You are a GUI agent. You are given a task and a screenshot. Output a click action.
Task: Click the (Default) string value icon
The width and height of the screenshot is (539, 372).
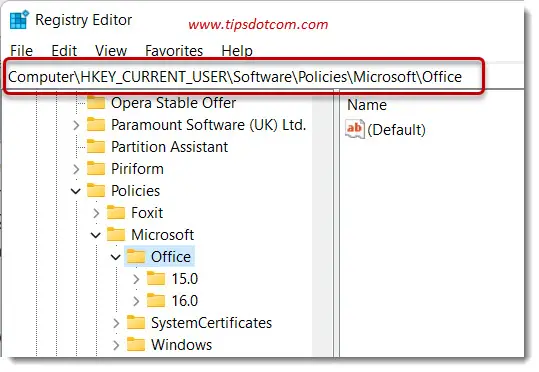[x=355, y=129]
